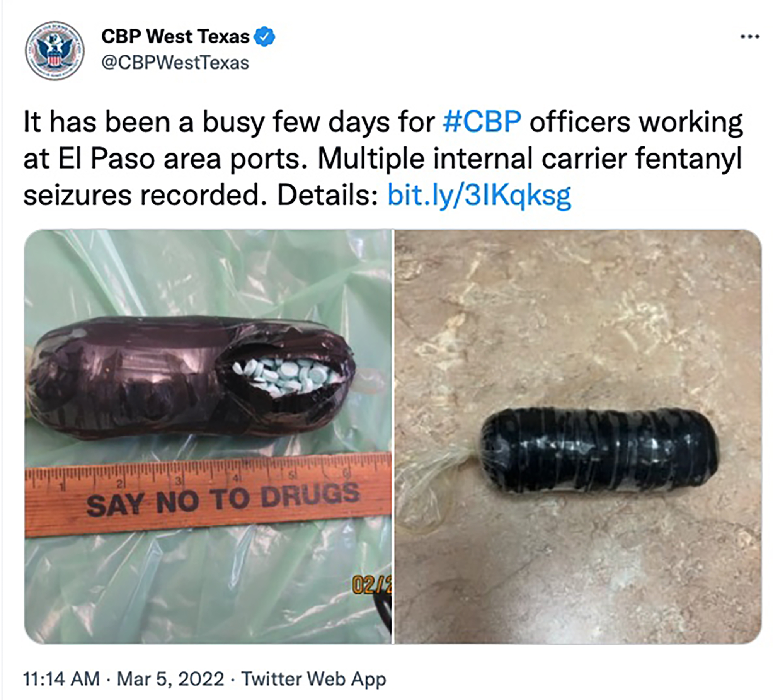773x700 pixels.
Task: Click the orange 02/2 date stamp
Action: pyautogui.click(x=371, y=586)
